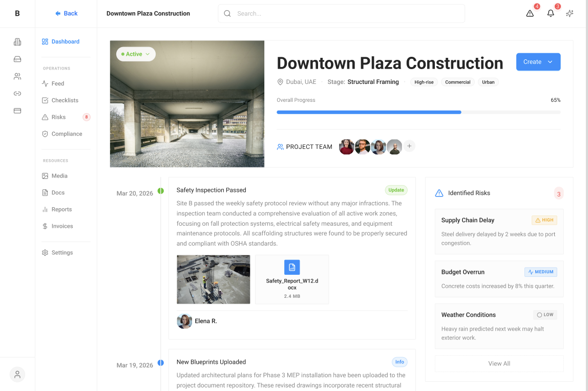Open the Weather Conditions risk card
The width and height of the screenshot is (588, 391).
pyautogui.click(x=499, y=326)
